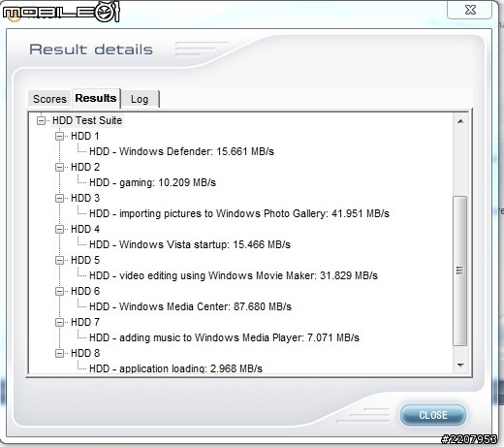Select the HDD Test Suite label

[87, 120]
